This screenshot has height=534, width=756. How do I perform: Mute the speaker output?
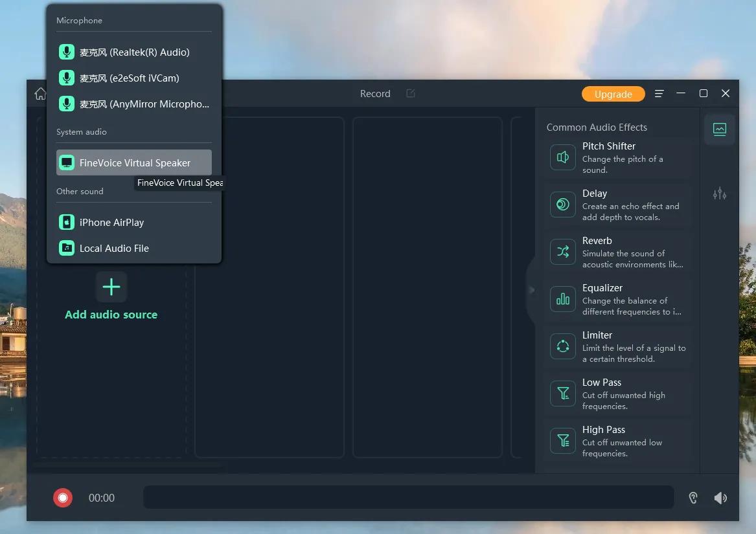[720, 498]
